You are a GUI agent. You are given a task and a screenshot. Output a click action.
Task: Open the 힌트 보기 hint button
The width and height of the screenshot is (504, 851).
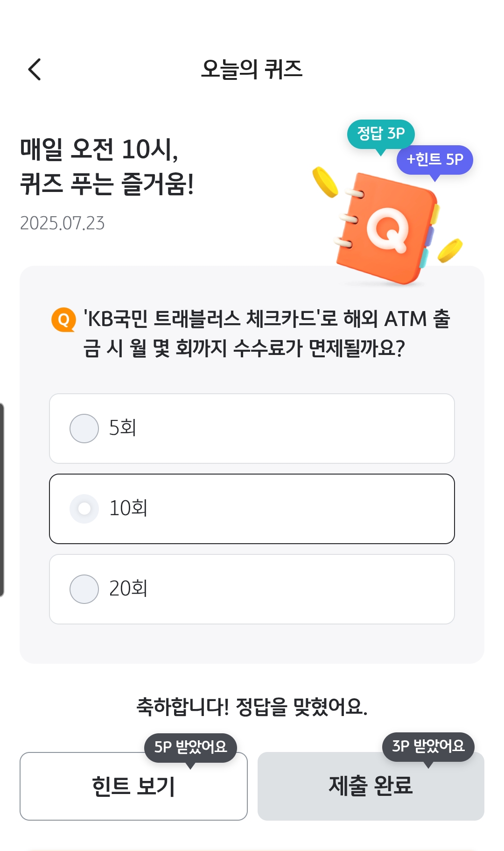pyautogui.click(x=133, y=786)
